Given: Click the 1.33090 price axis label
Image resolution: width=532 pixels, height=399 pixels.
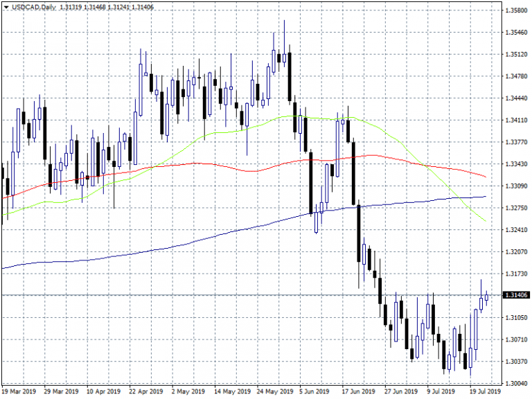Looking at the screenshot, I should click(513, 186).
